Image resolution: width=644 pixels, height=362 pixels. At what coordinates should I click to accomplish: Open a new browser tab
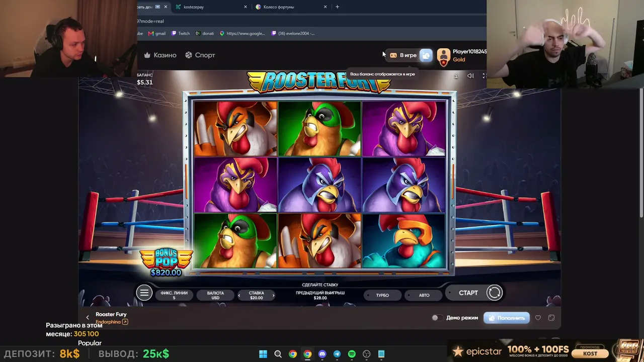(x=337, y=7)
